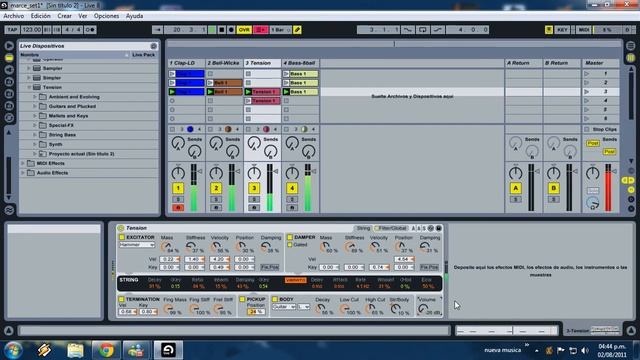Image resolution: width=640 pixels, height=360 pixels.
Task: Open the Crear menu
Action: coord(64,16)
